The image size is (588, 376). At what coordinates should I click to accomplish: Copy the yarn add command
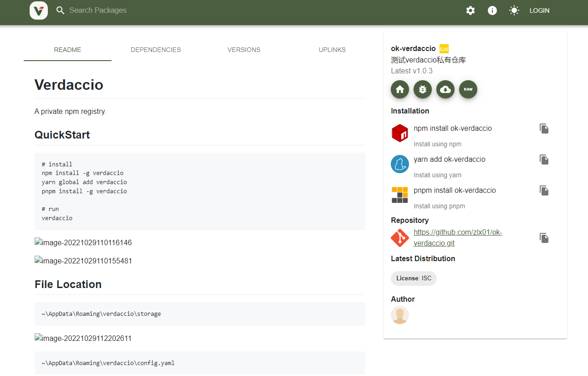click(544, 160)
